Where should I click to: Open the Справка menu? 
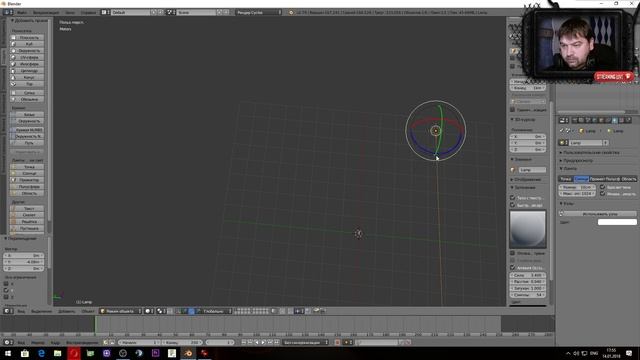click(x=88, y=12)
